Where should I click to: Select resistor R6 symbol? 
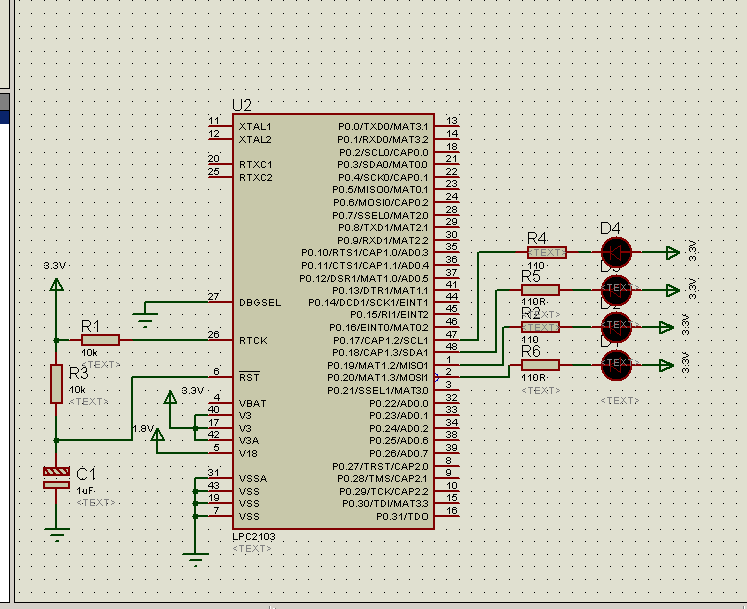(540, 363)
